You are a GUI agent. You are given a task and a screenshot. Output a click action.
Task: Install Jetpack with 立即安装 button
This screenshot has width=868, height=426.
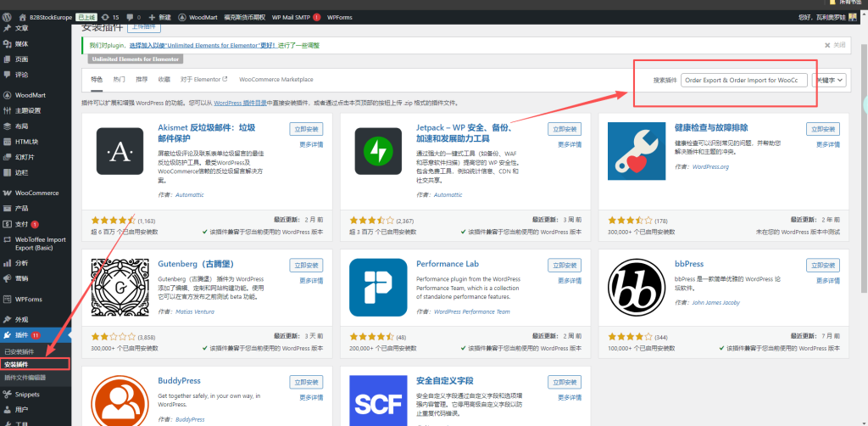(x=565, y=129)
